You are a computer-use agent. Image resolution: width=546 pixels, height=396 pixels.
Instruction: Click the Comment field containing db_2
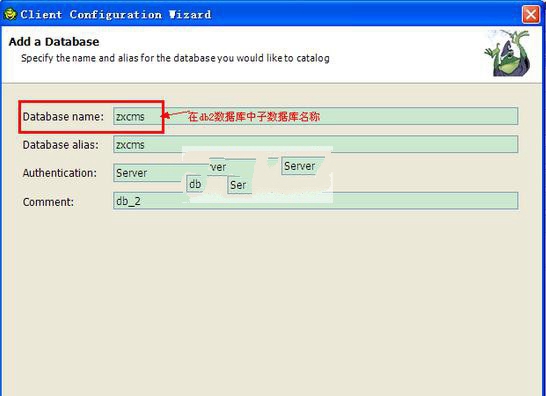point(315,201)
